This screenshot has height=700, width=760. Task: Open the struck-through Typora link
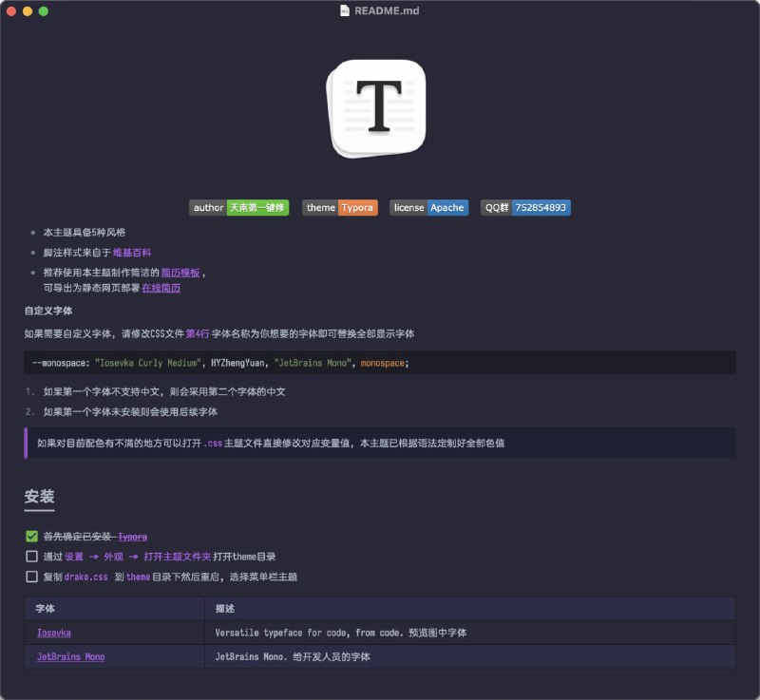132,537
